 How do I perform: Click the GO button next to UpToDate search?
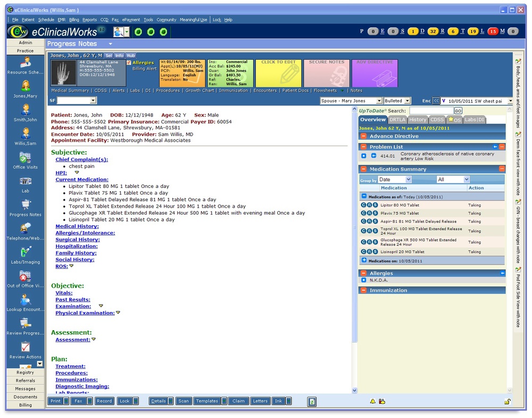coord(458,111)
